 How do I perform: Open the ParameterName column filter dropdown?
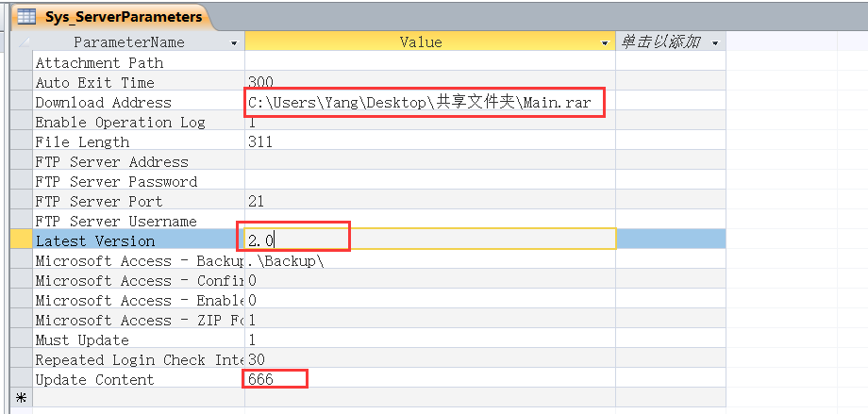coord(234,42)
